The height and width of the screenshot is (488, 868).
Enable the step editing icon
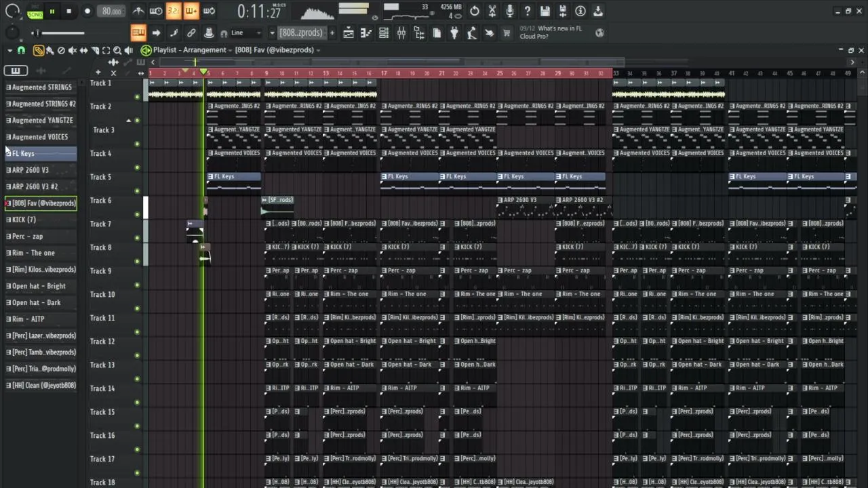(174, 33)
